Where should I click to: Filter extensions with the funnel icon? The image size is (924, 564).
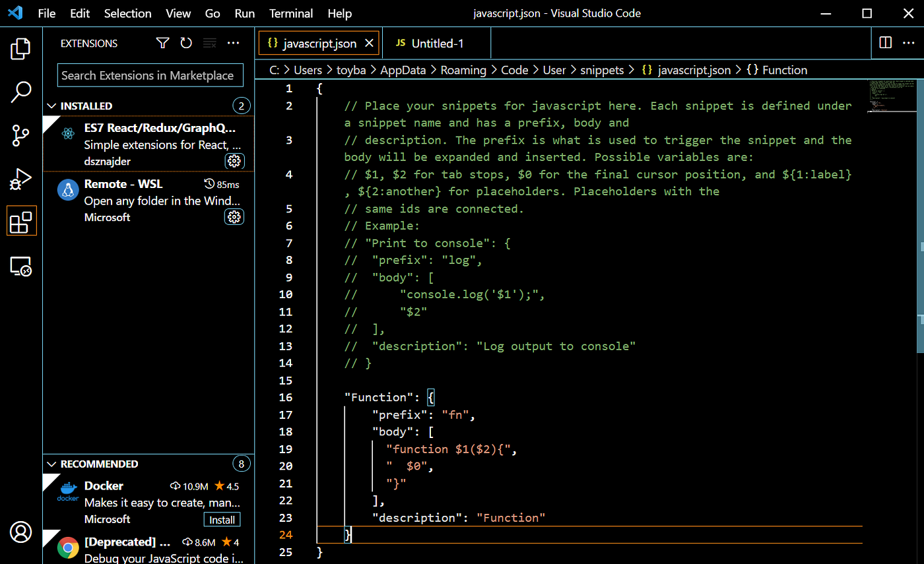(162, 44)
